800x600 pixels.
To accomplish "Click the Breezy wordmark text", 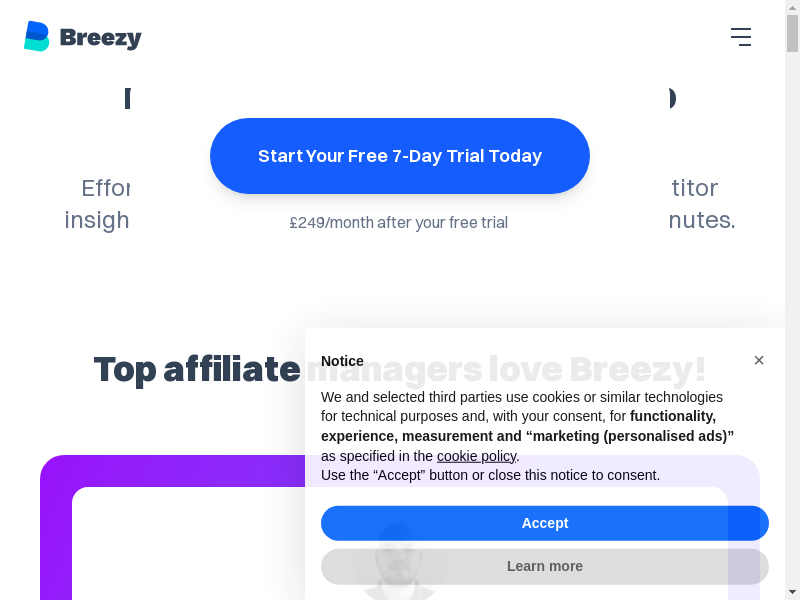I will pos(100,38).
